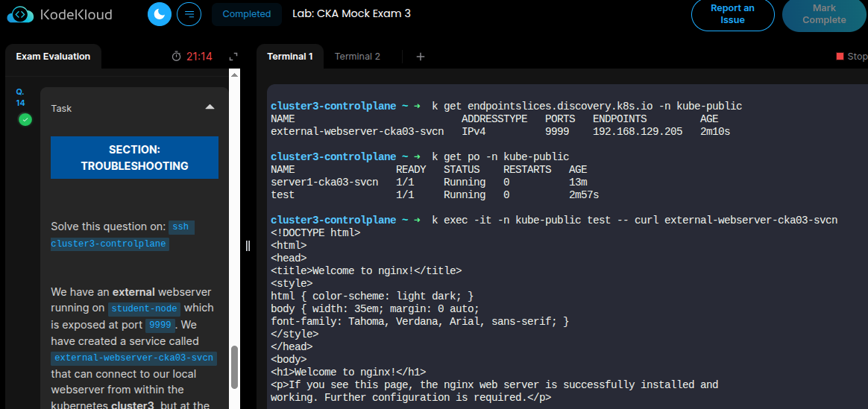Screen dimensions: 868x409
Task: Click the Q. 14 question label
Action: point(20,97)
